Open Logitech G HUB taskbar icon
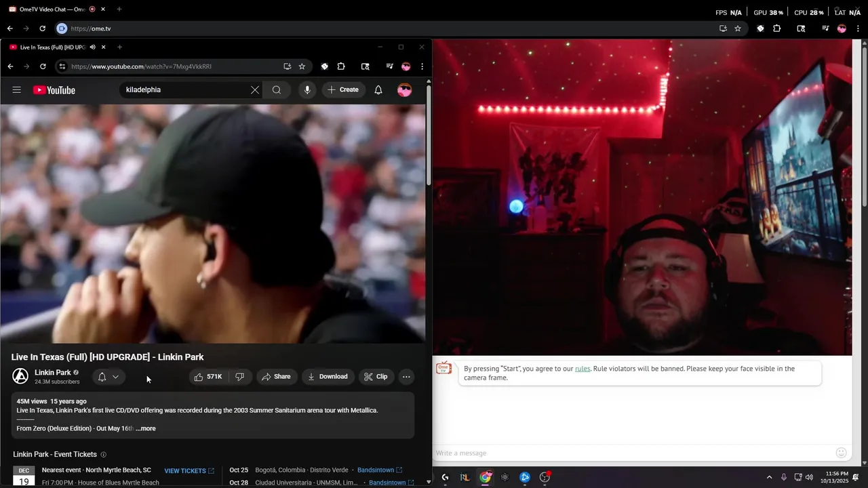The image size is (868, 488). pos(445,477)
